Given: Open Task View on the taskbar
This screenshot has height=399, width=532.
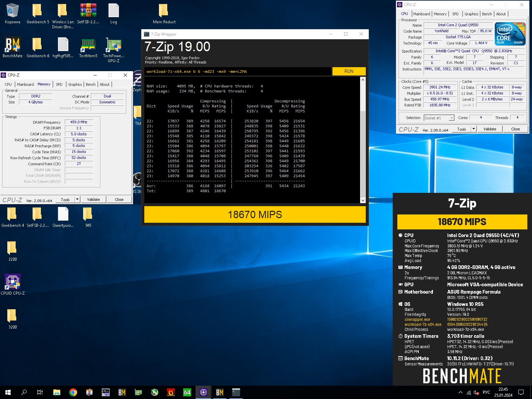Looking at the screenshot, I should click(x=40, y=392).
